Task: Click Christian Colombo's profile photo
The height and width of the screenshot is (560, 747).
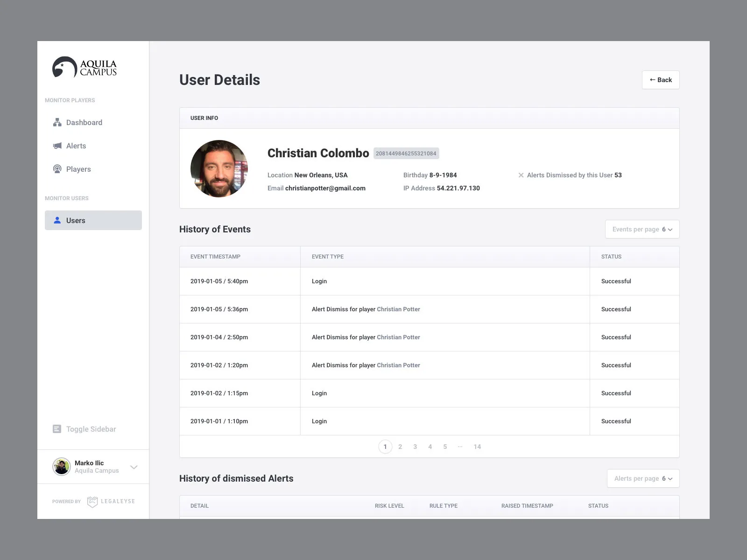Action: point(219,168)
